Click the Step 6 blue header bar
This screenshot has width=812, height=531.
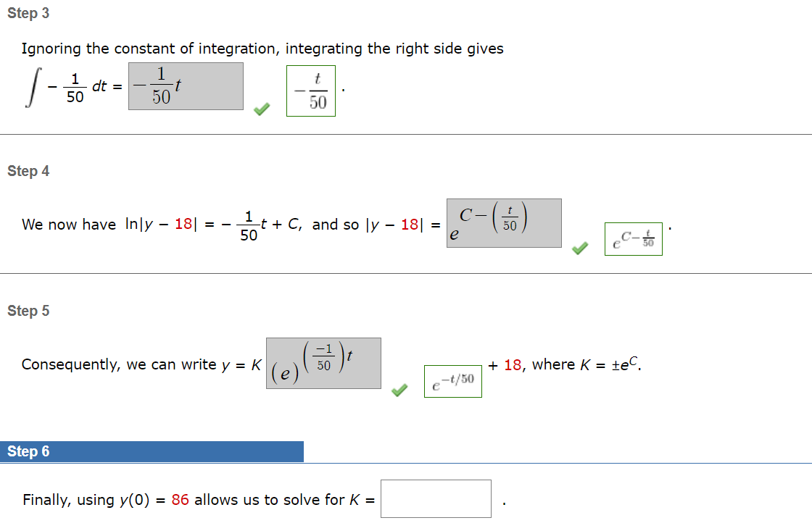pos(152,451)
